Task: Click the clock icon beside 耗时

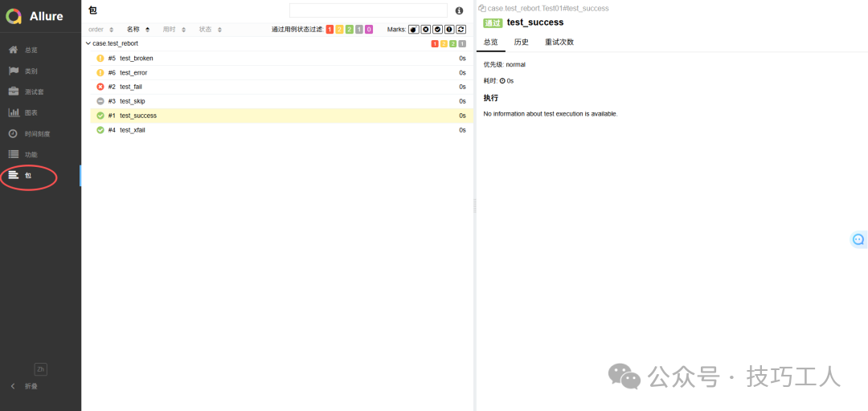Action: tap(502, 81)
